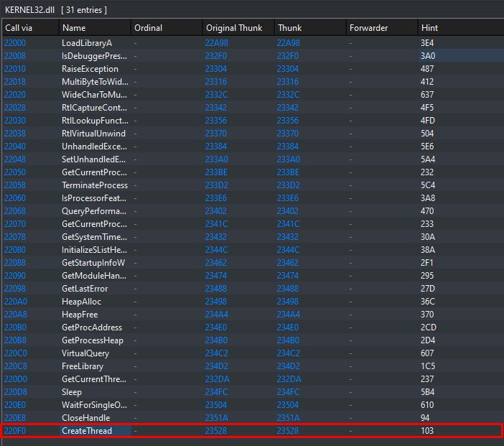Click hint value 5C4

428,185
